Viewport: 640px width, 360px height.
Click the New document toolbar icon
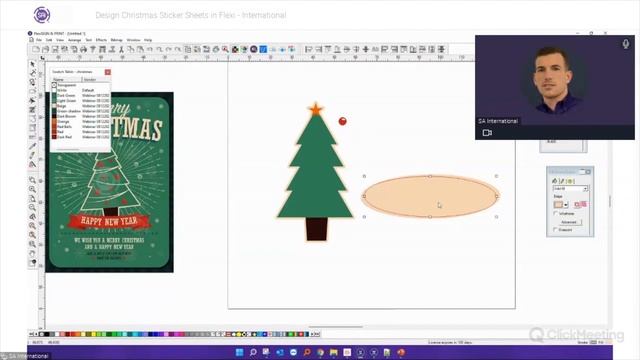point(36,49)
